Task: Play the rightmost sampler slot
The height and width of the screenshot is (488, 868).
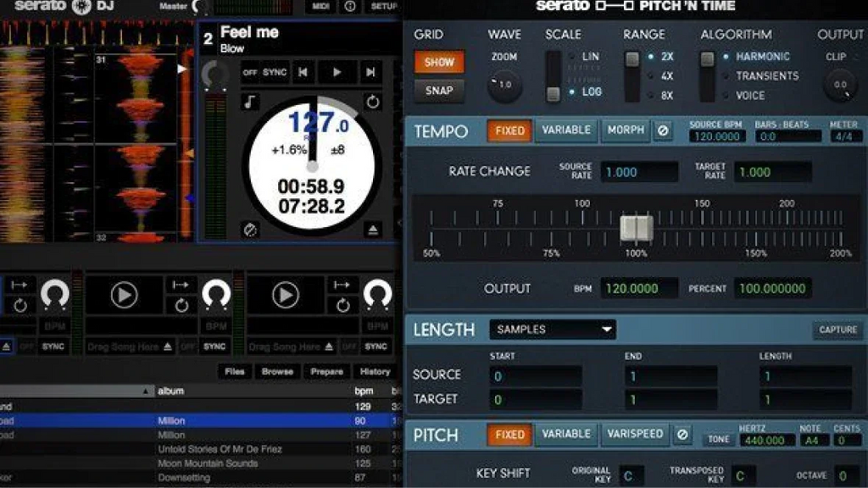Action: 285,295
